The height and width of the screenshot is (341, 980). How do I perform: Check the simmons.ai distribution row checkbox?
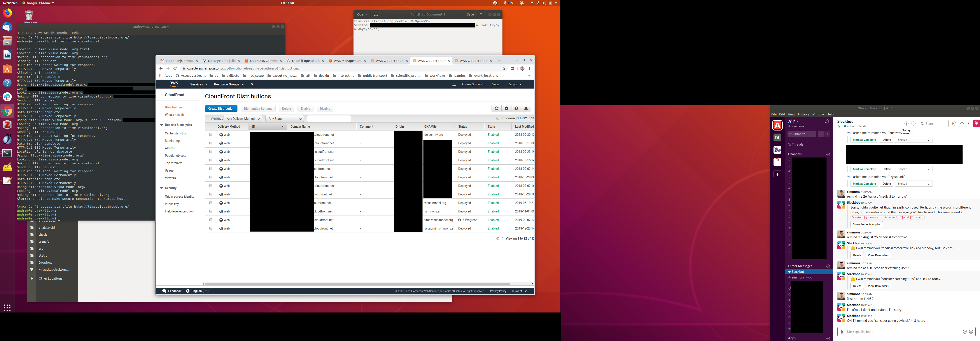(x=211, y=211)
